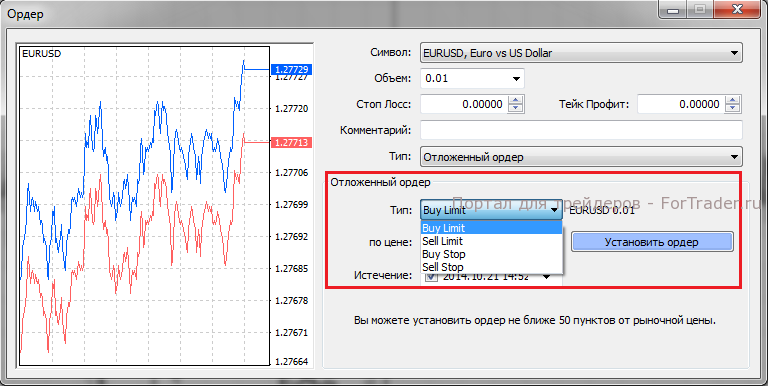Collapse the Buy Limit type combo box
Screen dimensions: 768x386
tap(491, 211)
